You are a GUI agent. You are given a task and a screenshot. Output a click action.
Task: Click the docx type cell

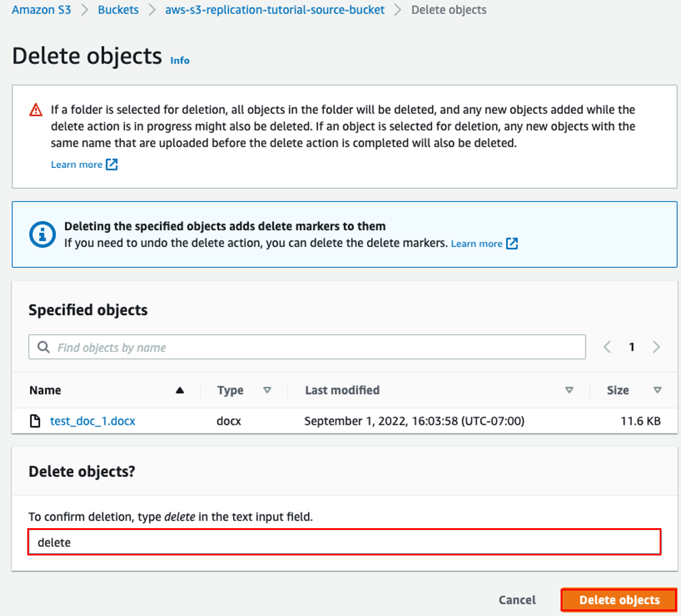[229, 421]
